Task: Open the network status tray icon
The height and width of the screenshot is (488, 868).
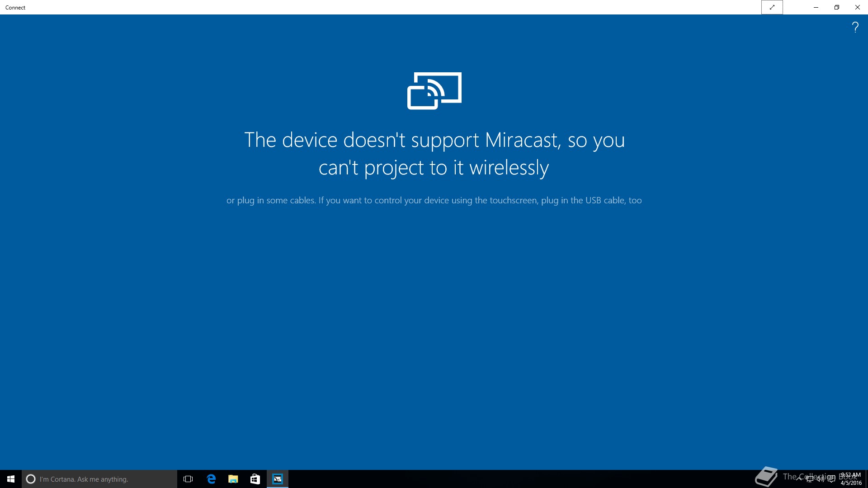Action: click(x=810, y=479)
